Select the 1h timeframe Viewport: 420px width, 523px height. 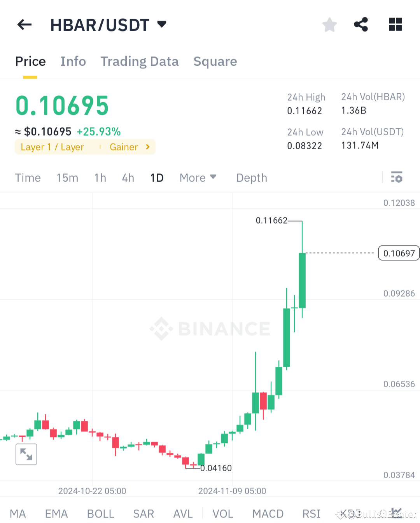click(100, 178)
